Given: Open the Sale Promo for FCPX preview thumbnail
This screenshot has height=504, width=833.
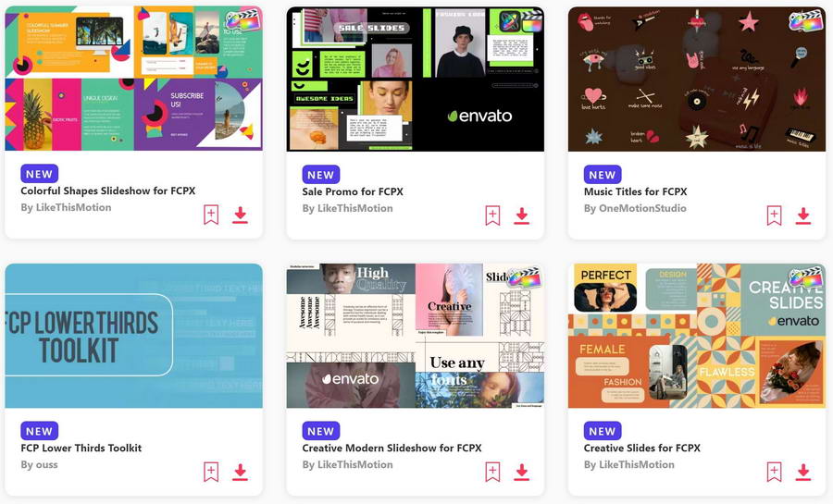Looking at the screenshot, I should pos(415,79).
